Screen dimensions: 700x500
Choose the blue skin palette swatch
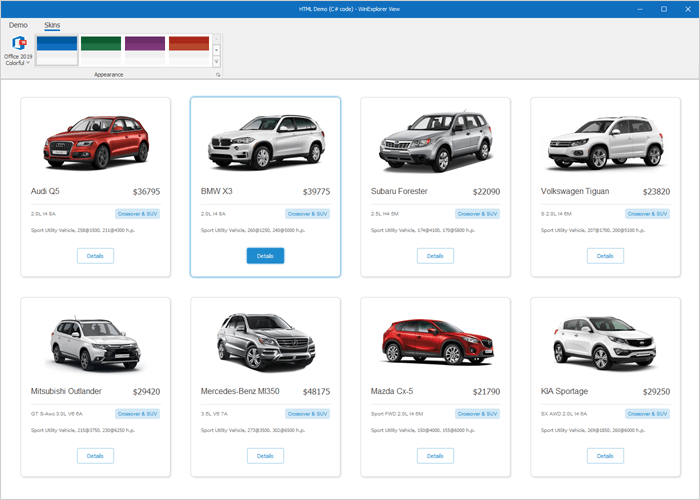(x=57, y=50)
